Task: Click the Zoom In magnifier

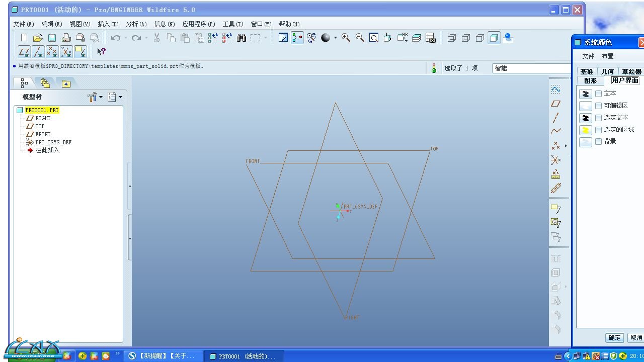Action: [346, 38]
